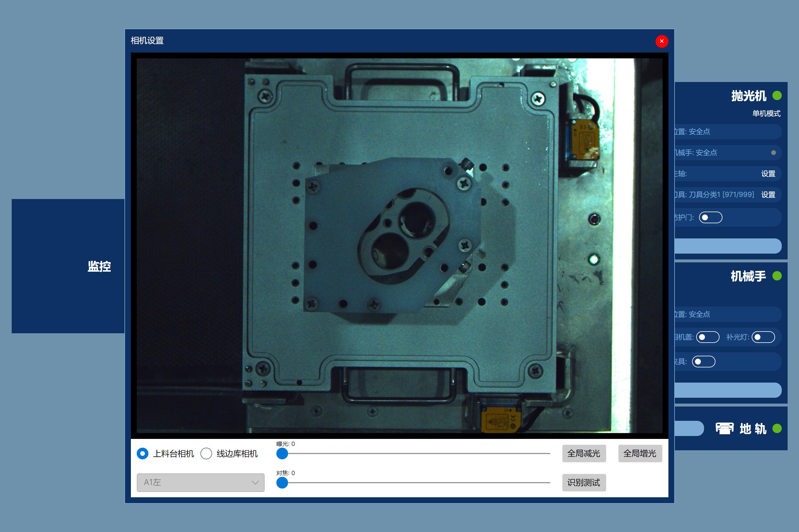Click the 识别测试 button
The image size is (799, 532).
(584, 482)
